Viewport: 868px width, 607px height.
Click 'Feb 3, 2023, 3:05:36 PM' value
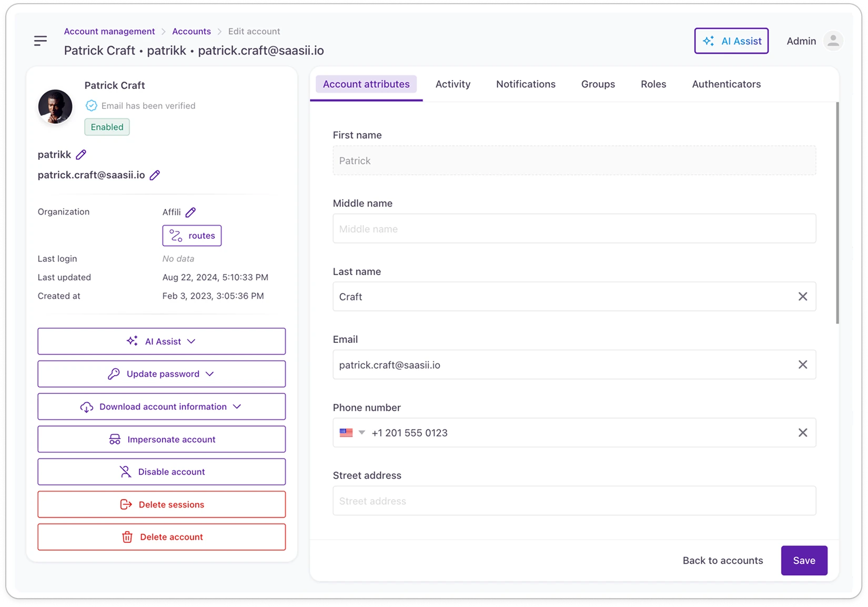(x=213, y=296)
